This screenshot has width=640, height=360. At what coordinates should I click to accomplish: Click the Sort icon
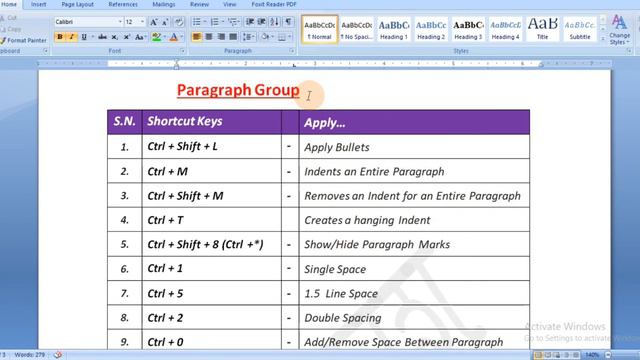point(275,22)
